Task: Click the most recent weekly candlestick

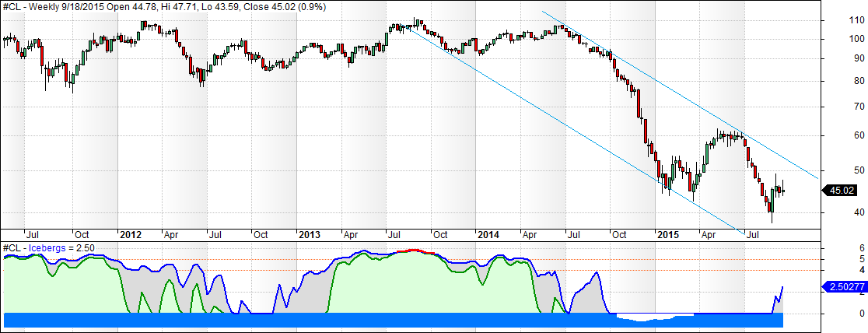Action: tap(782, 190)
